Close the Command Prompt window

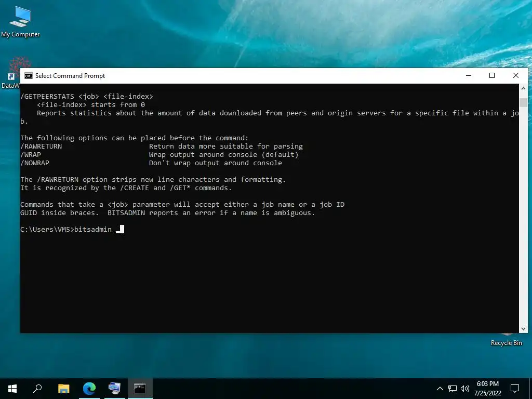coord(516,76)
